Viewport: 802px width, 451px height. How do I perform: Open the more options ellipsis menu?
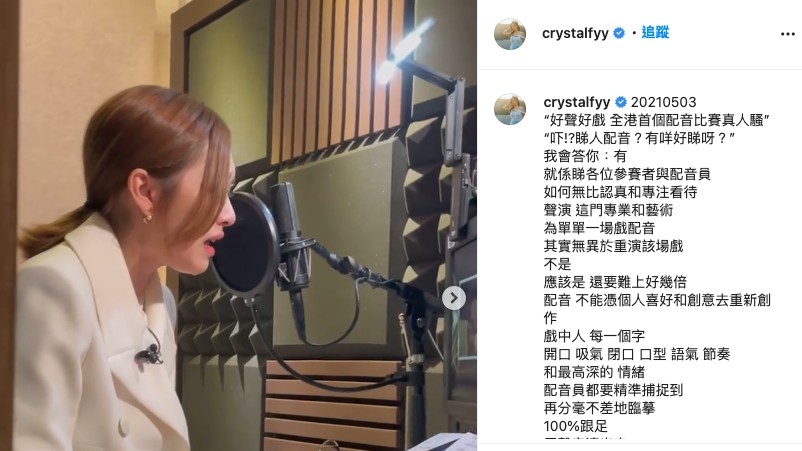click(788, 34)
